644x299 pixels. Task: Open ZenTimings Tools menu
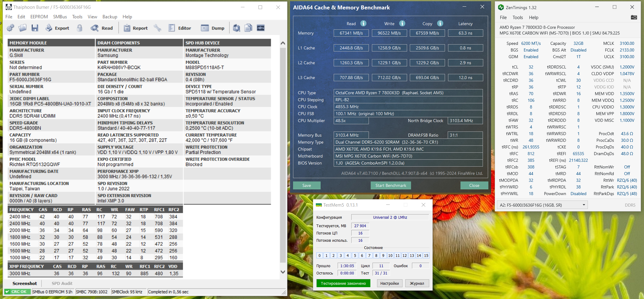click(x=518, y=18)
